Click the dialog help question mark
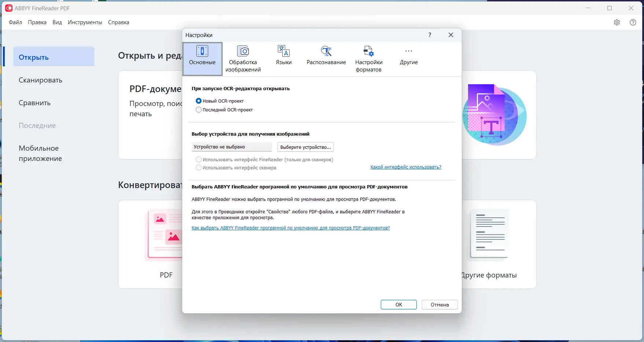Image resolution: width=644 pixels, height=342 pixels. coord(430,35)
